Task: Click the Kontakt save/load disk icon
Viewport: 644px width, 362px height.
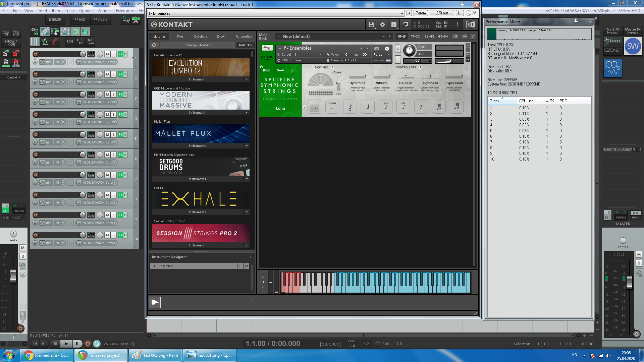Action: point(371,25)
